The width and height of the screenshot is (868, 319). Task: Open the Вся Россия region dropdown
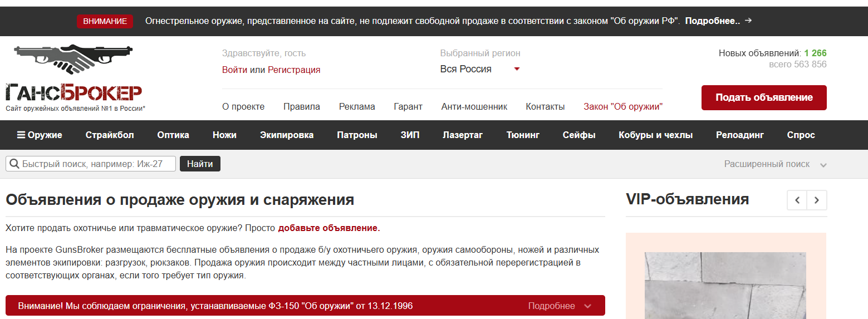pos(479,69)
